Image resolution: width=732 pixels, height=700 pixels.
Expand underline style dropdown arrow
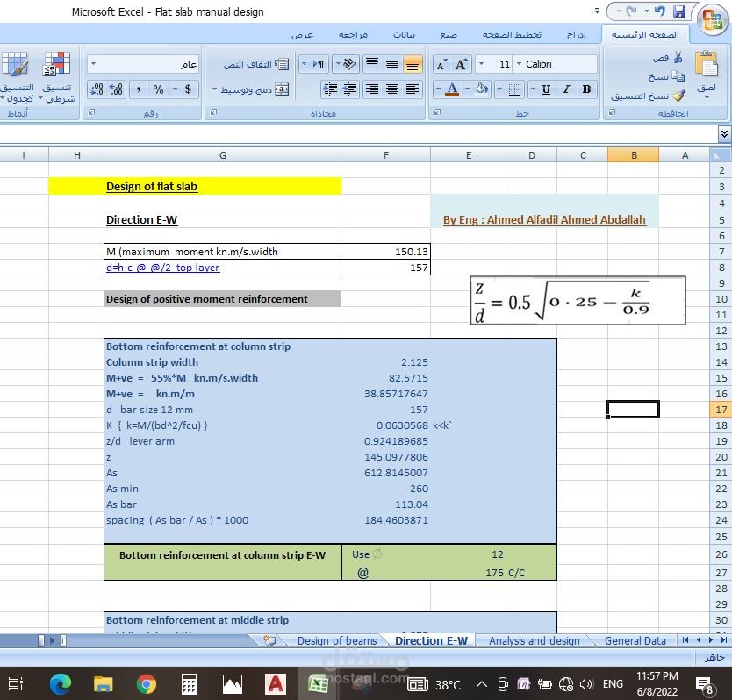(533, 89)
